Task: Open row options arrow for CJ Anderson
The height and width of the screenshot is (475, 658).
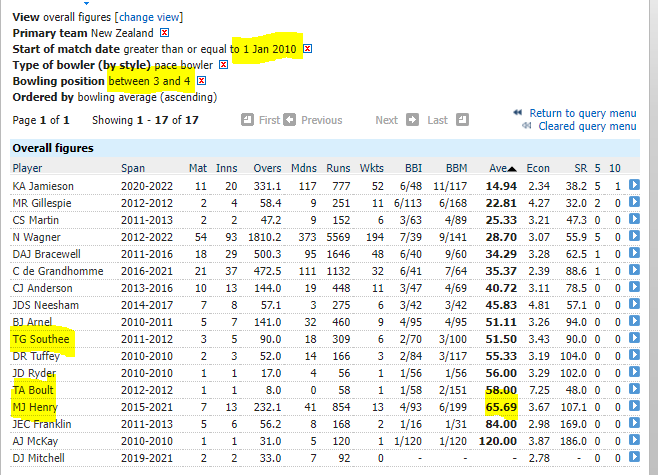Action: 634,288
